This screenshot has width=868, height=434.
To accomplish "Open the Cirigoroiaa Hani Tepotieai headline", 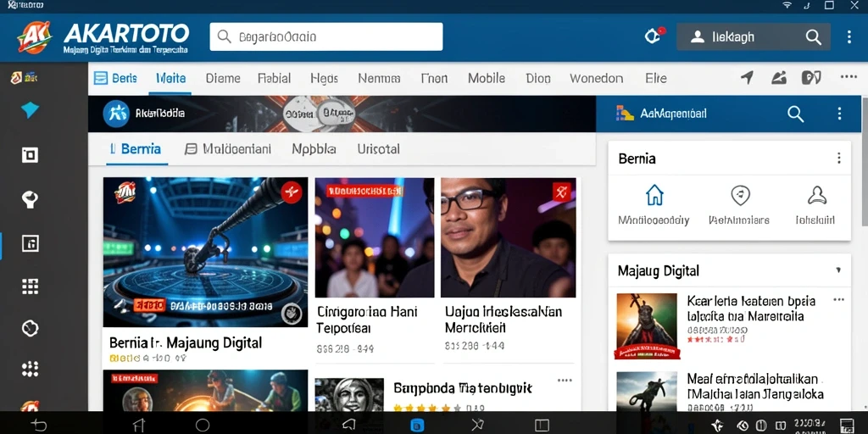I will pyautogui.click(x=368, y=320).
